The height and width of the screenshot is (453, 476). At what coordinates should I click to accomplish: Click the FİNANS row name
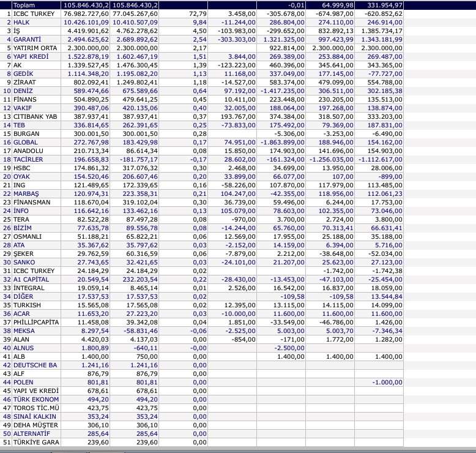25,99
